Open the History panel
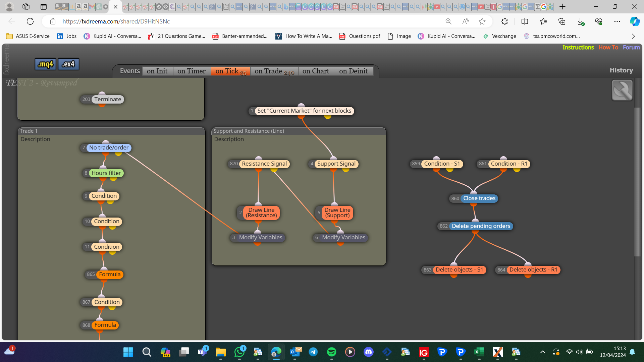The image size is (644, 362). 621,70
